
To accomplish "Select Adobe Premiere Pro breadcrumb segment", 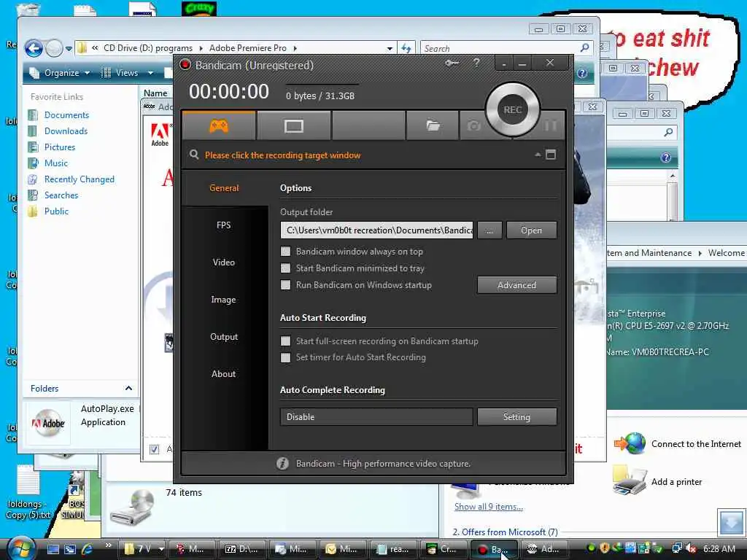I will pyautogui.click(x=248, y=48).
